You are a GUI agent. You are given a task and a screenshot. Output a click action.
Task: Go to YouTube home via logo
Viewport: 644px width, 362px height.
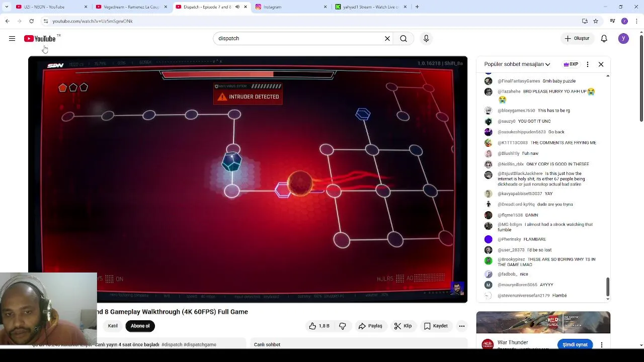pyautogui.click(x=40, y=39)
